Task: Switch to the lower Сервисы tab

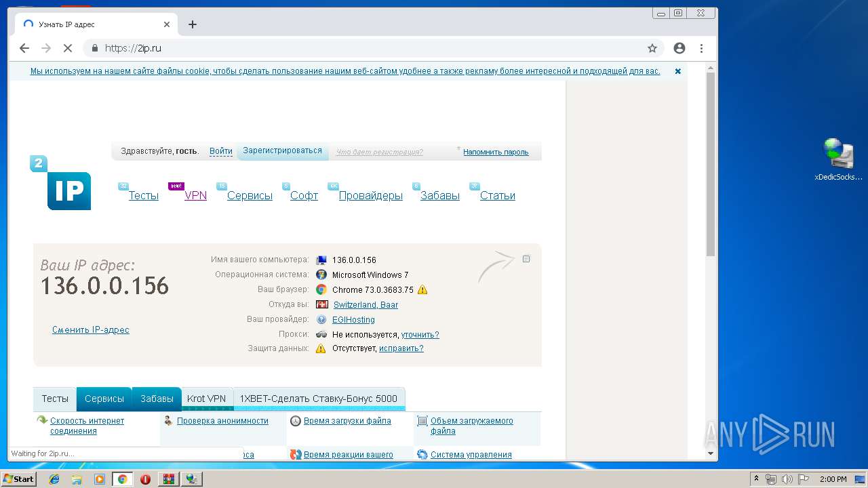Action: [x=104, y=399]
